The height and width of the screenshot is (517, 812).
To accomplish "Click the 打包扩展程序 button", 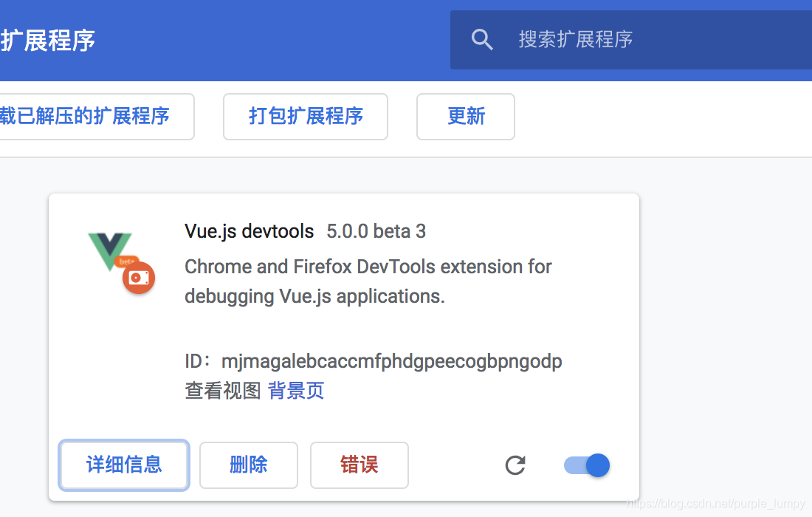I will click(306, 117).
